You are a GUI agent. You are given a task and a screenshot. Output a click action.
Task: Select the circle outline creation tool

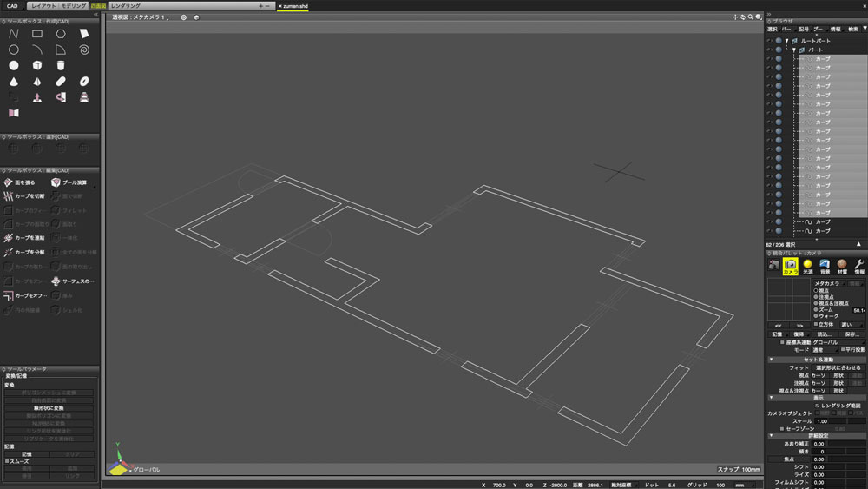14,50
